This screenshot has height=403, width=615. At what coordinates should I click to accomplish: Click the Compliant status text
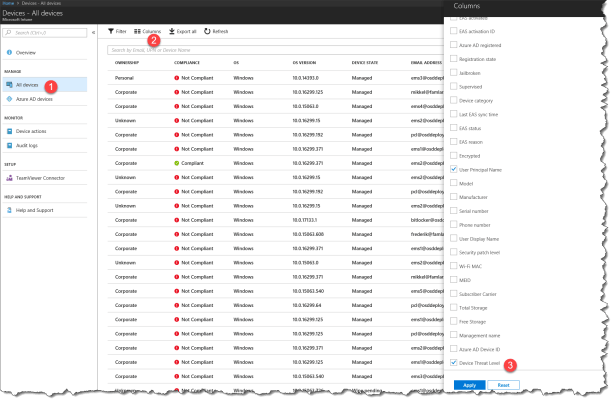point(192,163)
